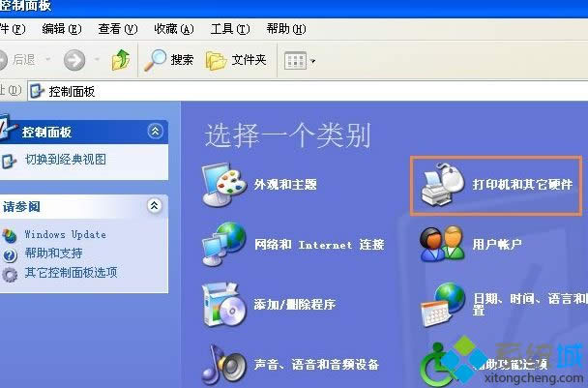588x388 pixels.
Task: Click the 搜索 toolbar button label
Action: pos(182,60)
